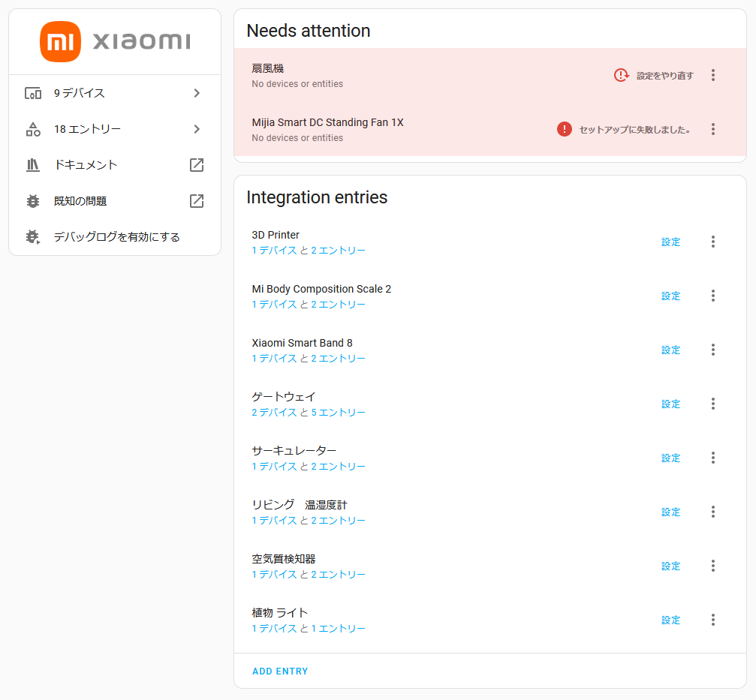
Task: Open the three-dot menu for 植物 ライト
Action: (x=713, y=620)
